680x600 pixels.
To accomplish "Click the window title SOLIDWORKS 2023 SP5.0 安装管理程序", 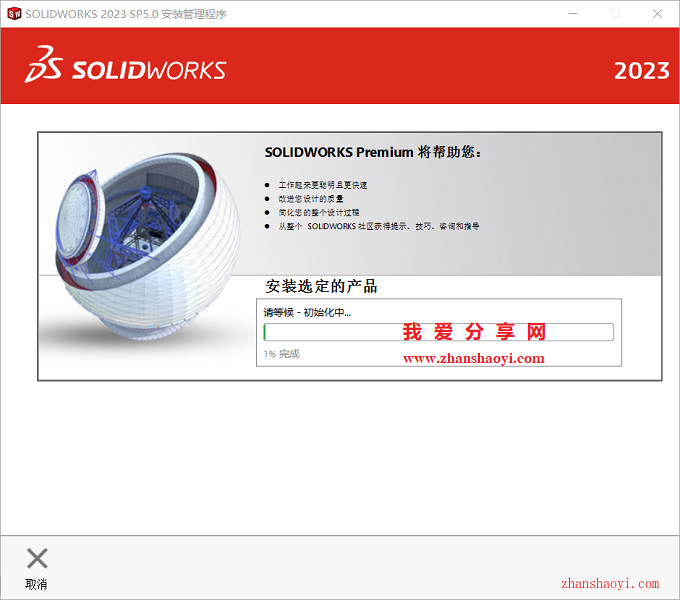I will pos(126,14).
